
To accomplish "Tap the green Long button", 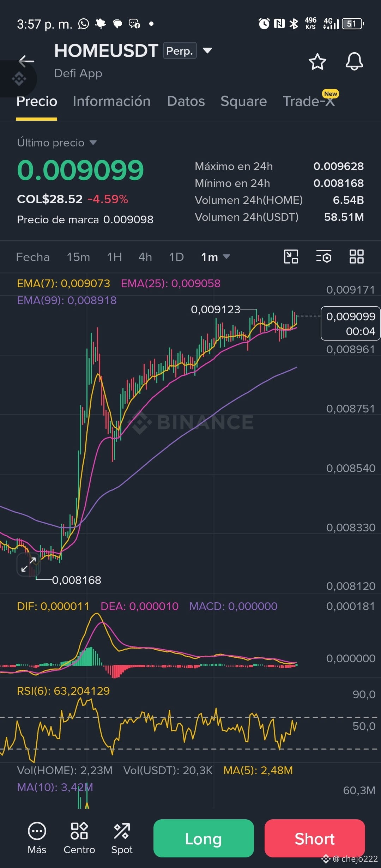I will pos(204,838).
